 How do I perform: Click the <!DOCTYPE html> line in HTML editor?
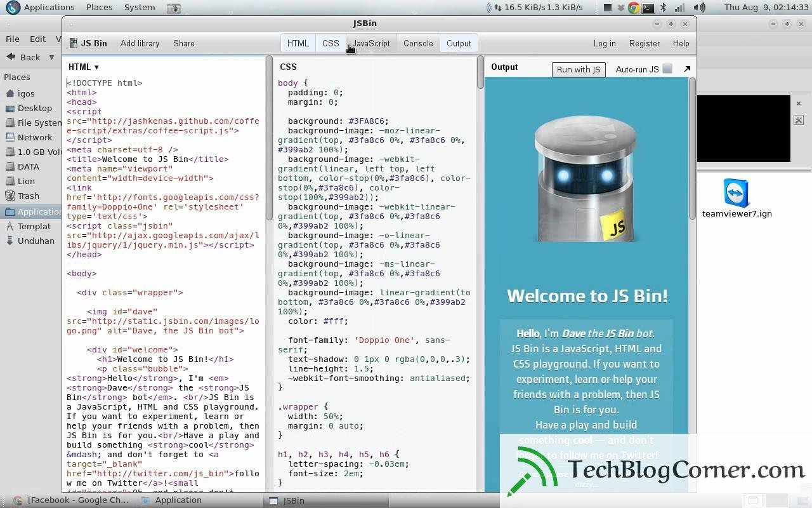[105, 83]
